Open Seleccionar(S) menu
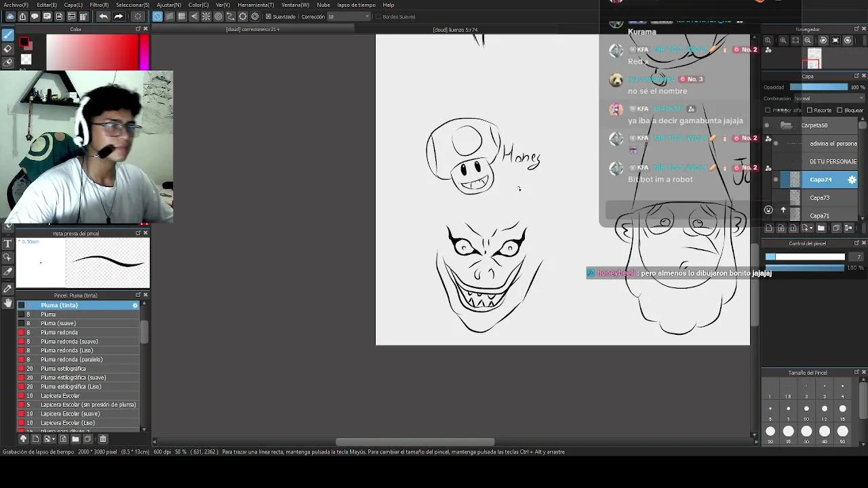The height and width of the screenshot is (488, 868). click(132, 5)
